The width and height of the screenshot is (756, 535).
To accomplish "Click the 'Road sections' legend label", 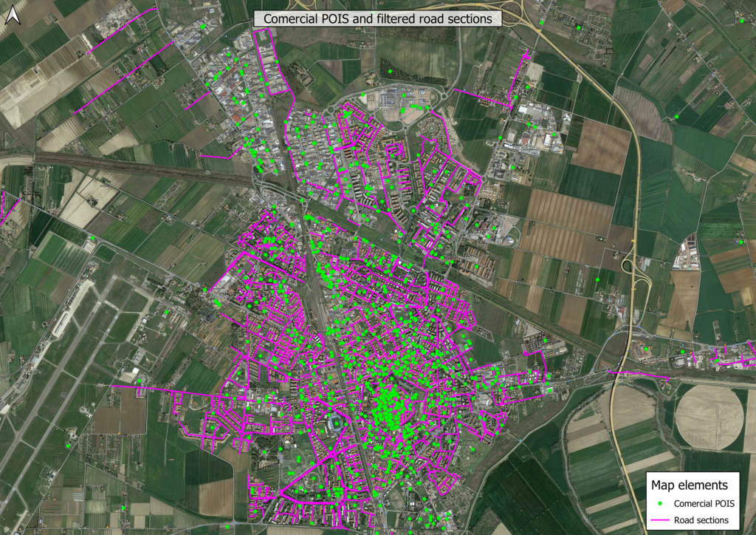I will point(701,520).
